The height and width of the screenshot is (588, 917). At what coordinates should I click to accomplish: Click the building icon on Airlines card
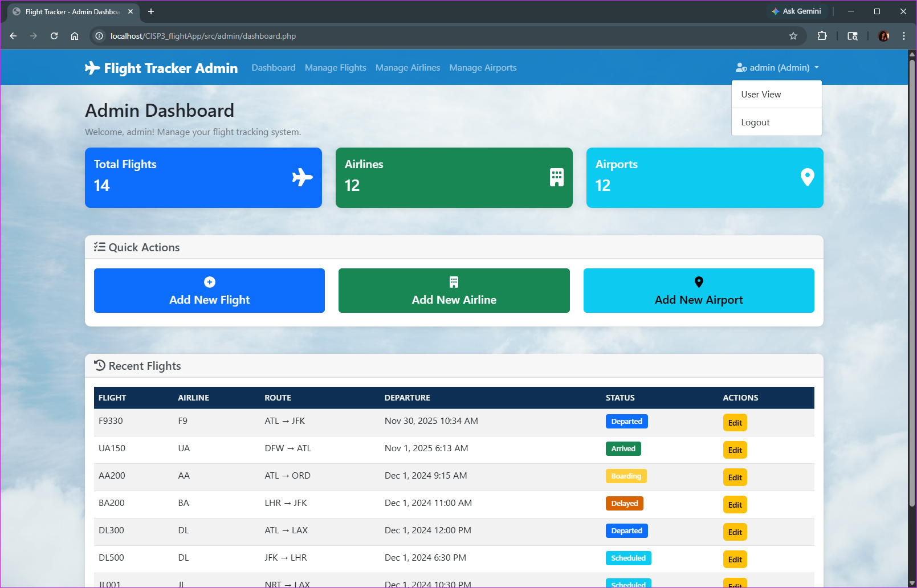[x=556, y=177]
